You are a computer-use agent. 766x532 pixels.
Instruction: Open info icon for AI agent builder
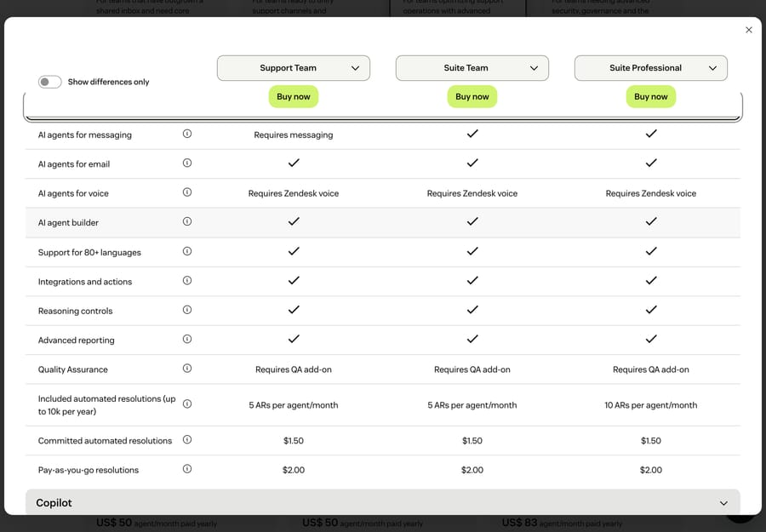(x=187, y=221)
